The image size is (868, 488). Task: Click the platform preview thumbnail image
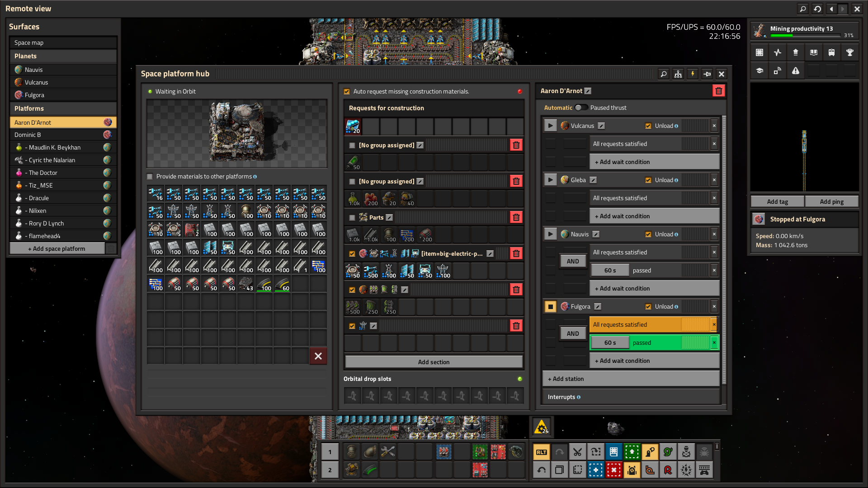point(237,134)
